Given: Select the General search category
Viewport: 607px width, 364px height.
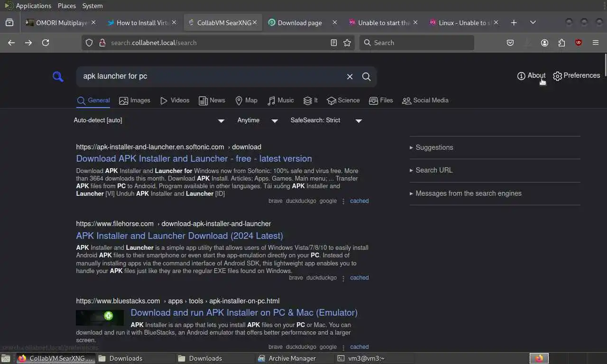Looking at the screenshot, I should pyautogui.click(x=93, y=100).
